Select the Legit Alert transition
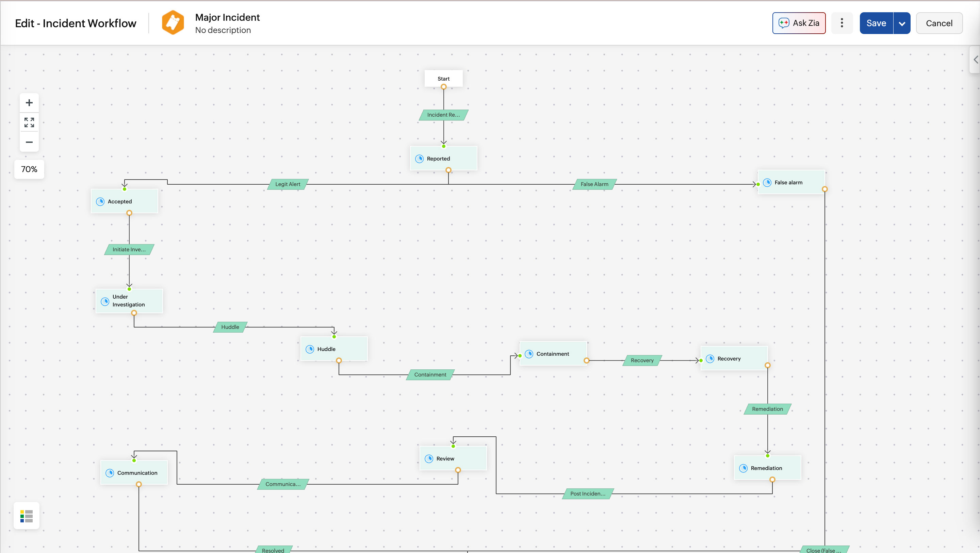 coord(288,184)
